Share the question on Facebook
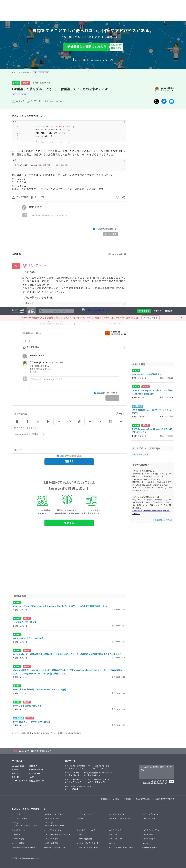The width and height of the screenshot is (186, 868). tap(164, 101)
